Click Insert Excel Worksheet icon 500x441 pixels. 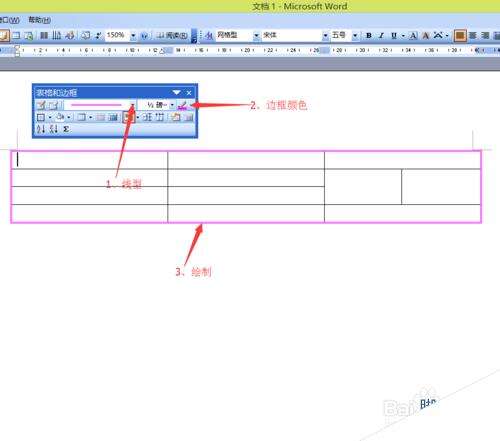tap(29, 35)
